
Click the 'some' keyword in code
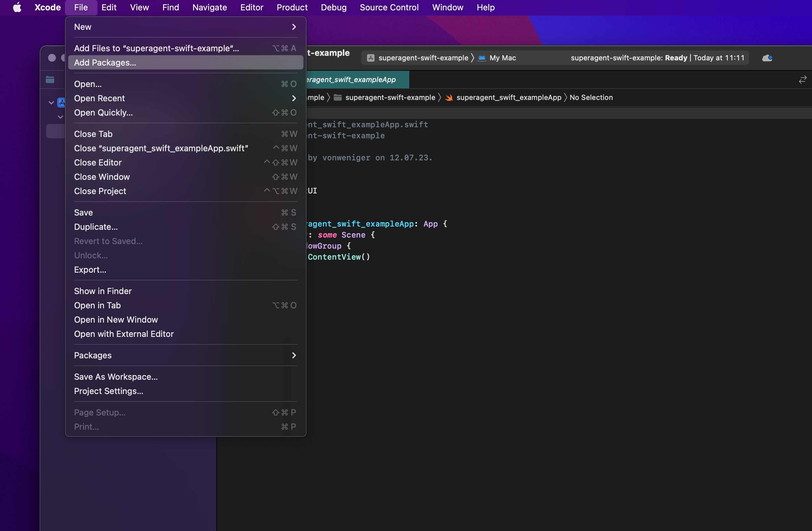tap(327, 235)
